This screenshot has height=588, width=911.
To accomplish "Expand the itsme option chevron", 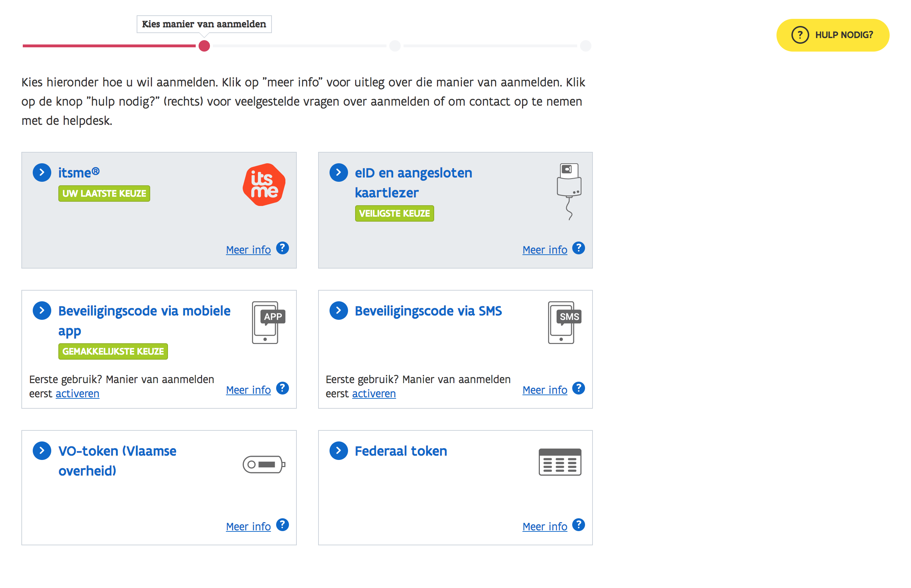I will point(42,173).
